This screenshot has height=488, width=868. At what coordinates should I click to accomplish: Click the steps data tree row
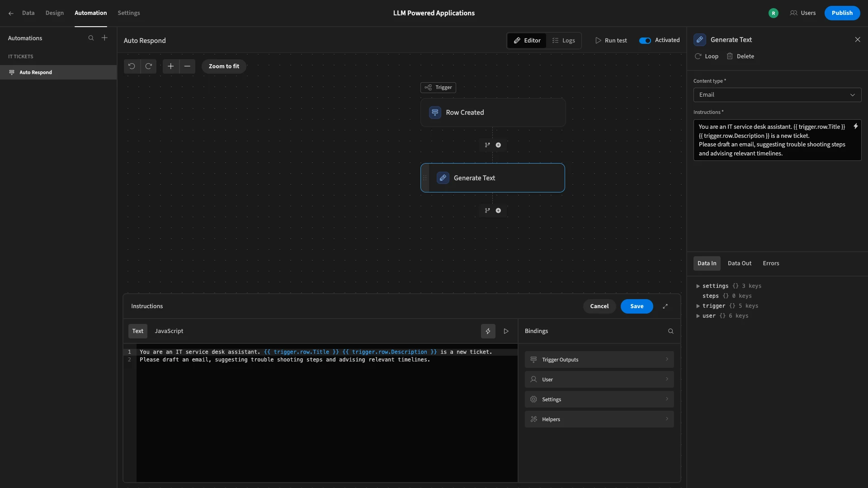[727, 296]
